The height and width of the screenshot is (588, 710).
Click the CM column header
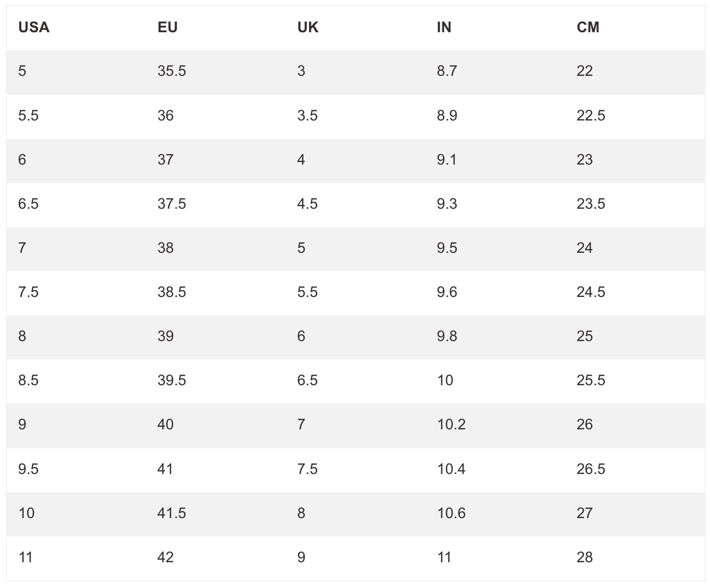[588, 27]
